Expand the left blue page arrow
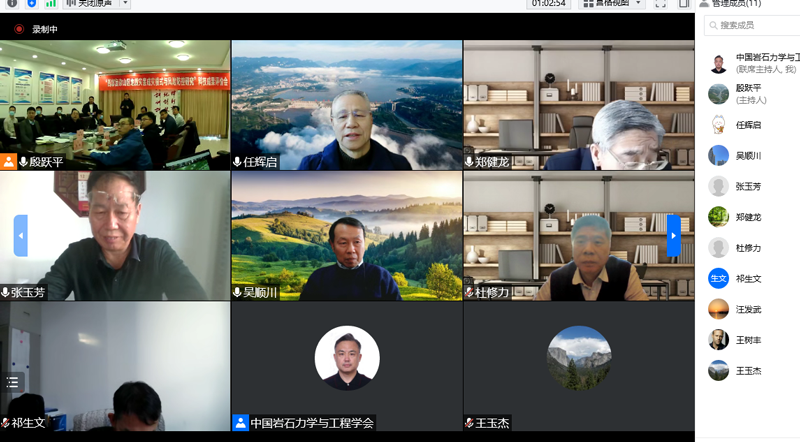Viewport: 800px width, 442px height. point(20,236)
